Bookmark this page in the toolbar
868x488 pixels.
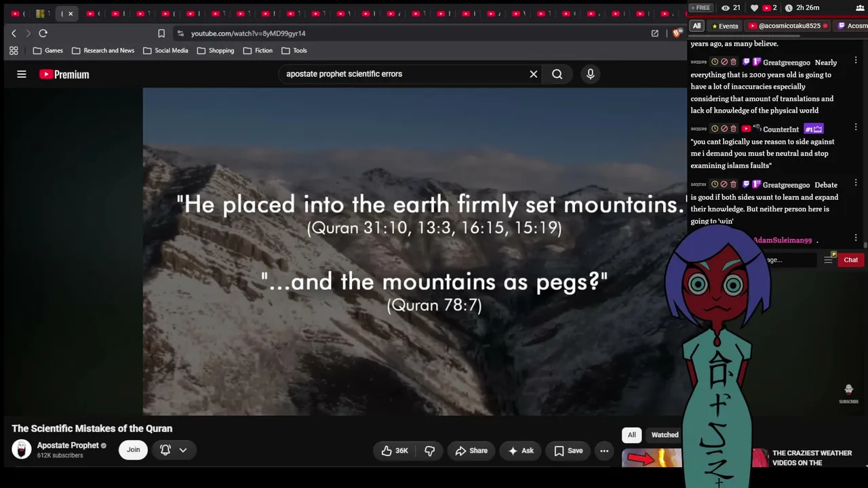click(x=161, y=33)
